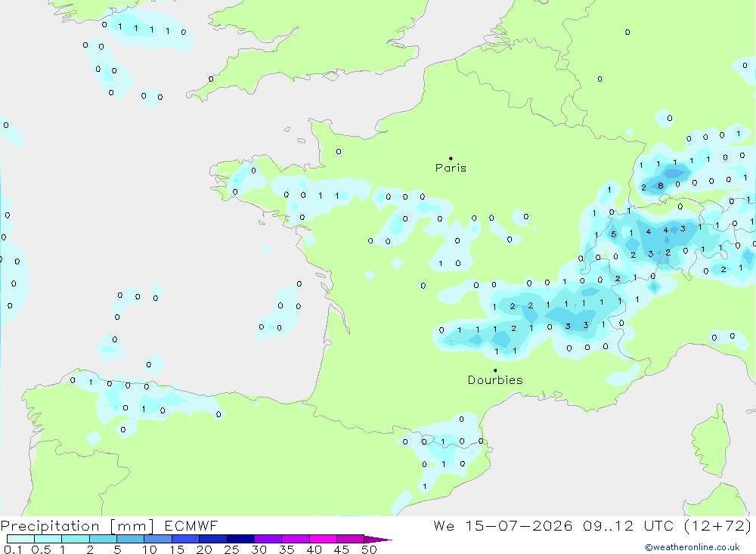The width and height of the screenshot is (756, 554).
Task: Click the '45' legend scale label
Action: point(342,549)
